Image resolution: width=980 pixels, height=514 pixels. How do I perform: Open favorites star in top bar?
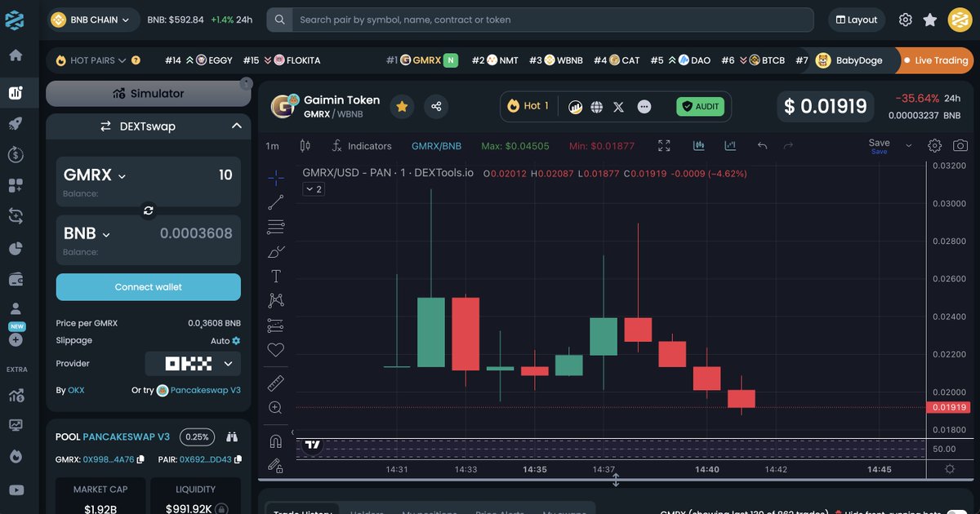tap(929, 20)
